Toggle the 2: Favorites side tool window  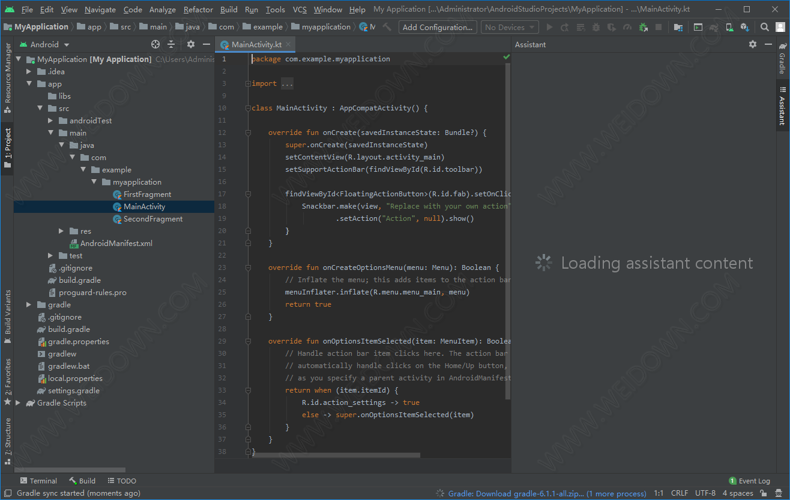[8, 382]
